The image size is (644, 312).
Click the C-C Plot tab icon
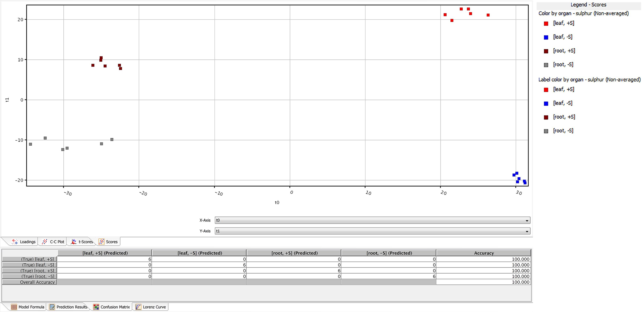[45, 242]
